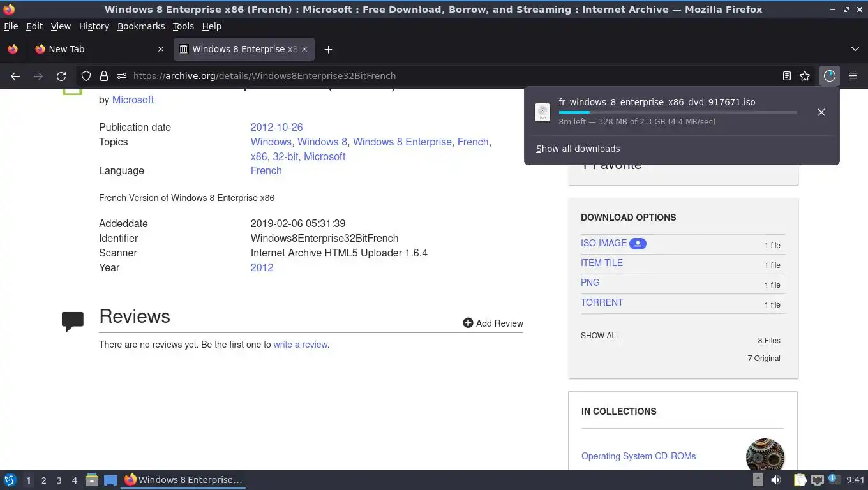Click the ISO IMAGE download arrow icon
The image size is (868, 490).
[x=638, y=244]
